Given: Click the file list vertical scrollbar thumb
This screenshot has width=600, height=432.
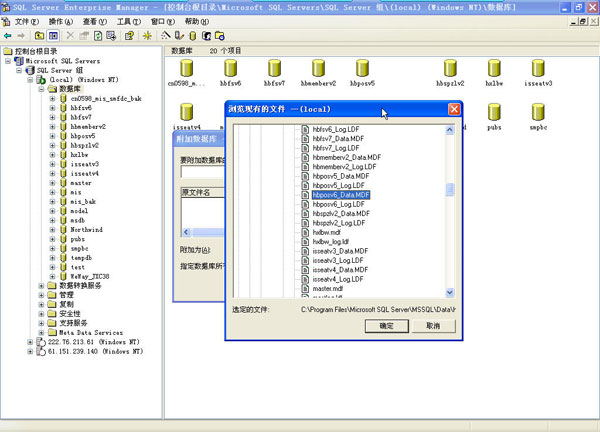Looking at the screenshot, I should coord(450,190).
